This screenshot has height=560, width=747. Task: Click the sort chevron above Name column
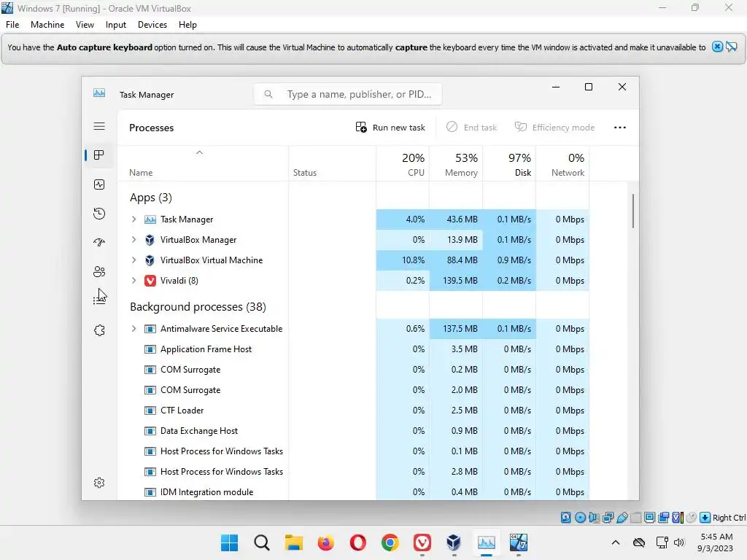point(200,152)
